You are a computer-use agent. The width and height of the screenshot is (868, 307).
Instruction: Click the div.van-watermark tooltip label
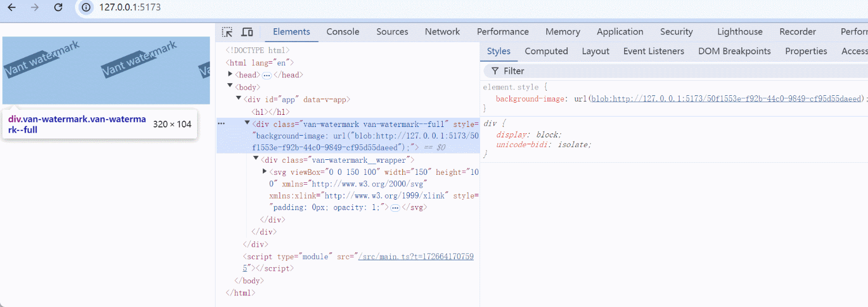point(77,124)
